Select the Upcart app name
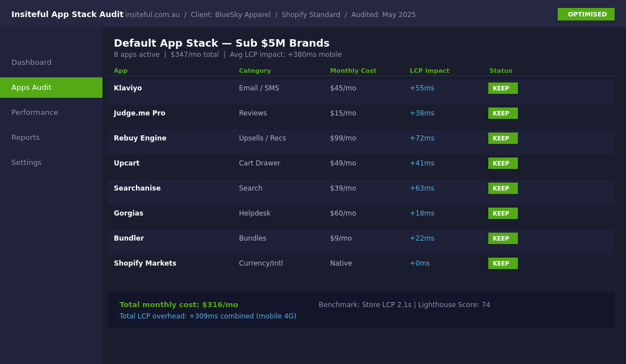 [126, 163]
